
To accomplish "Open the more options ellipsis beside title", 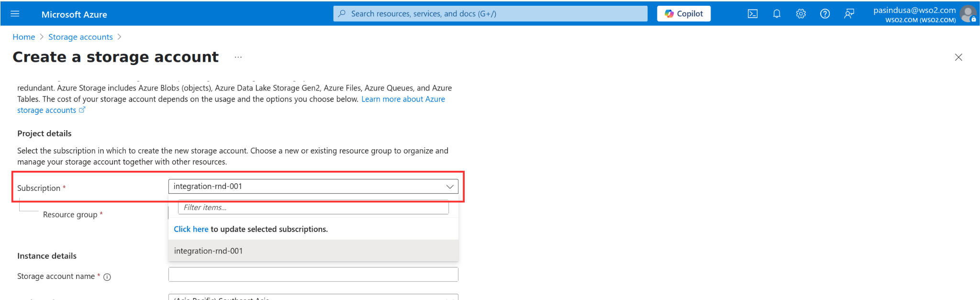I will (x=238, y=57).
